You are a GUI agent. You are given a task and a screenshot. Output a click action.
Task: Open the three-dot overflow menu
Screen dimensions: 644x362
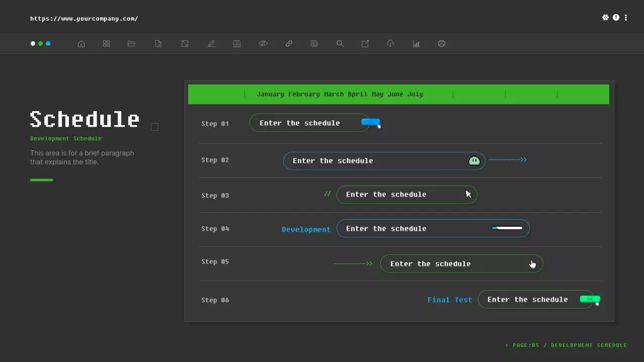pos(626,18)
